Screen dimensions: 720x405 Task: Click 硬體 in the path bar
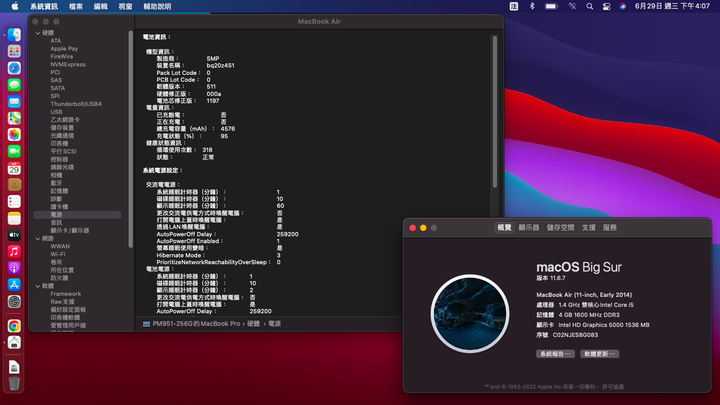tap(253, 324)
